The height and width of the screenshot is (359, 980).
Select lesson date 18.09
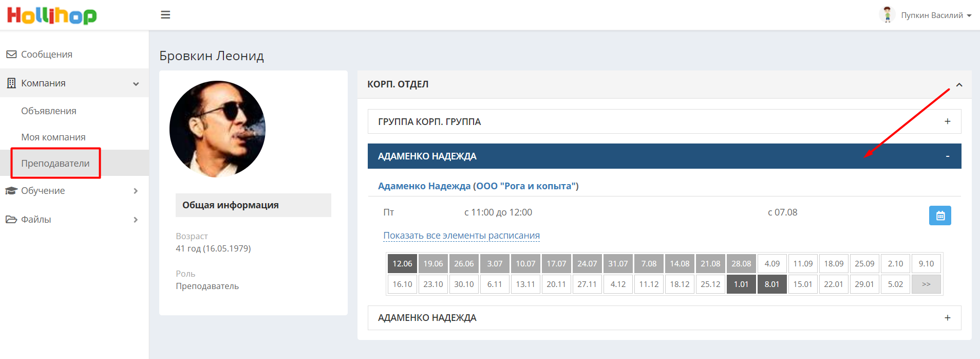[834, 264]
